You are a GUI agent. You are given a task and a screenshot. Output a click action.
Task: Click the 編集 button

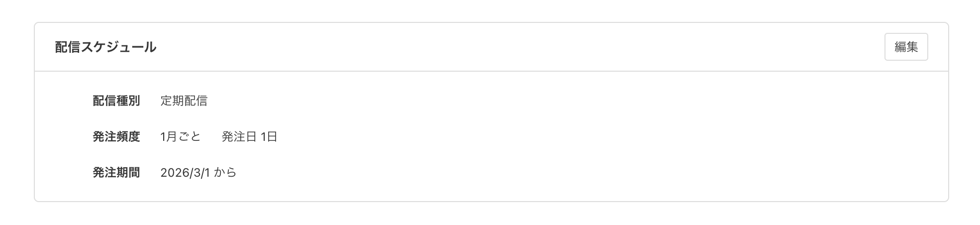905,47
